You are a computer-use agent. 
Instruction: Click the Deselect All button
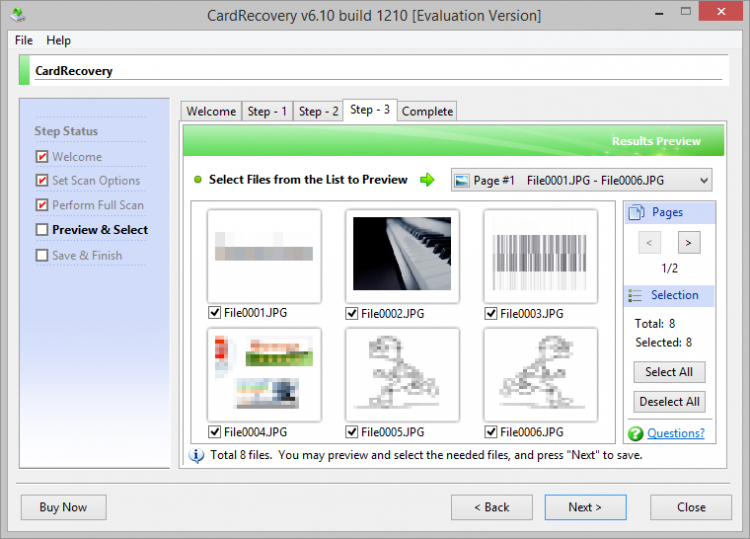(x=669, y=402)
